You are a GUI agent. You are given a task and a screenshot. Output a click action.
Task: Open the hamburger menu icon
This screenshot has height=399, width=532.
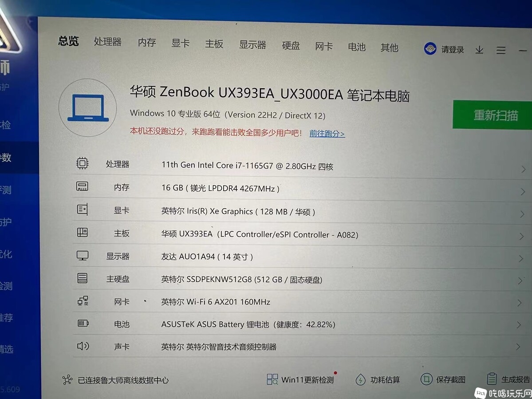click(x=501, y=51)
